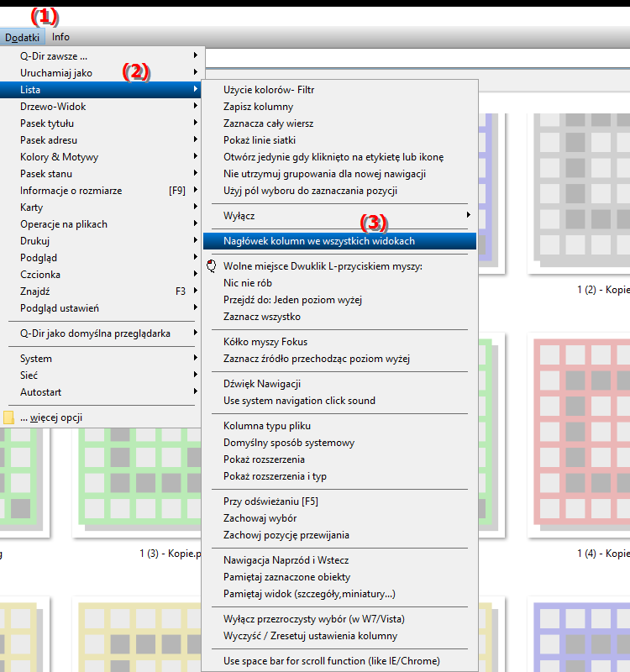Expand the Q-Dir zawsze submenu
630x672 pixels.
point(102,56)
